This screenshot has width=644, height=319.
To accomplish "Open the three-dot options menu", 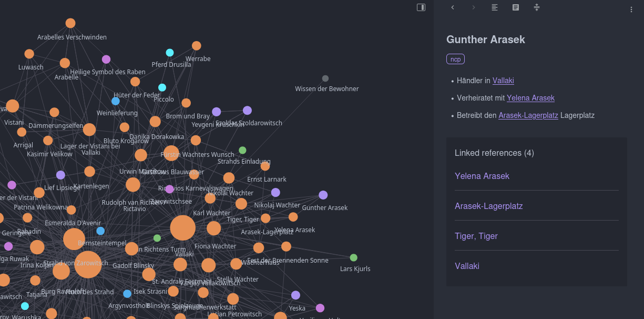I will pos(630,9).
